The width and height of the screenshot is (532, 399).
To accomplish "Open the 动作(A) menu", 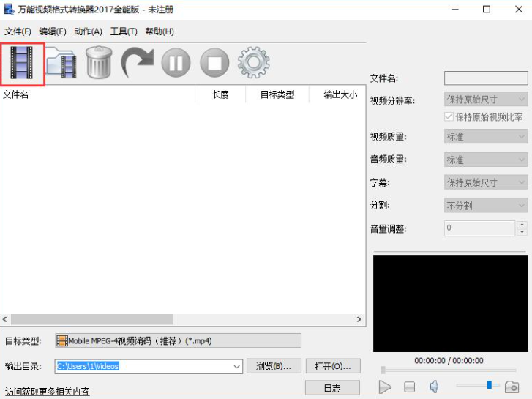I will (x=89, y=31).
